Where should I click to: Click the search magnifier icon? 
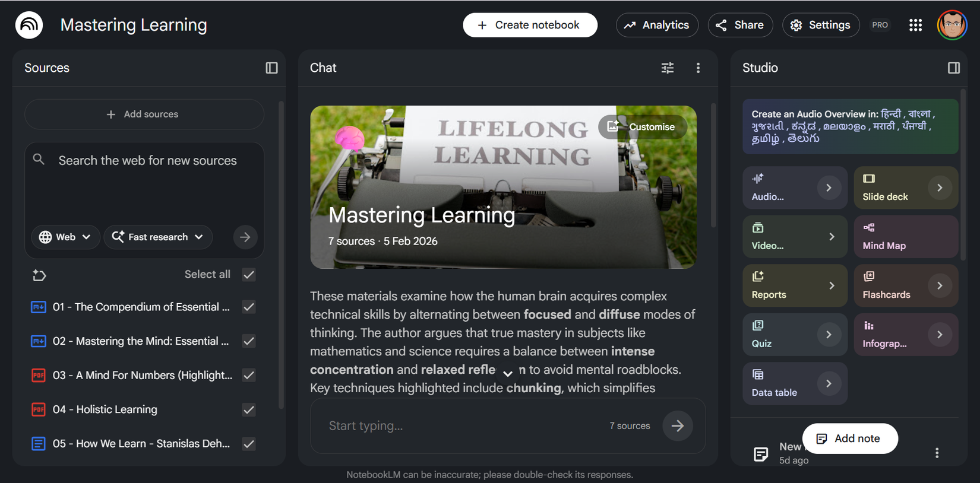tap(39, 159)
